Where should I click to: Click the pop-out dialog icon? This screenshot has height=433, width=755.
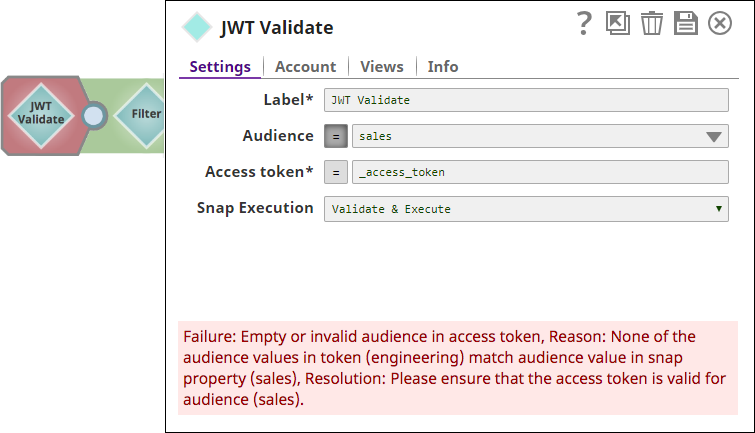coord(618,24)
